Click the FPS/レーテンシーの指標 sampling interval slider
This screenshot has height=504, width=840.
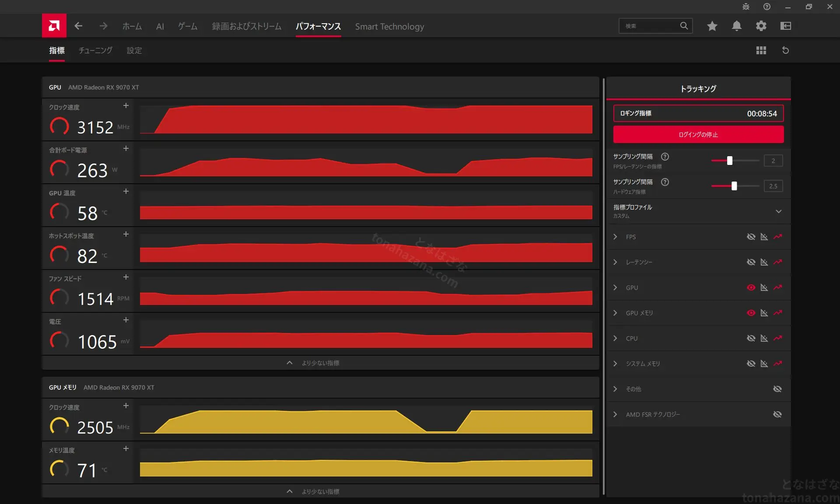coord(735,161)
